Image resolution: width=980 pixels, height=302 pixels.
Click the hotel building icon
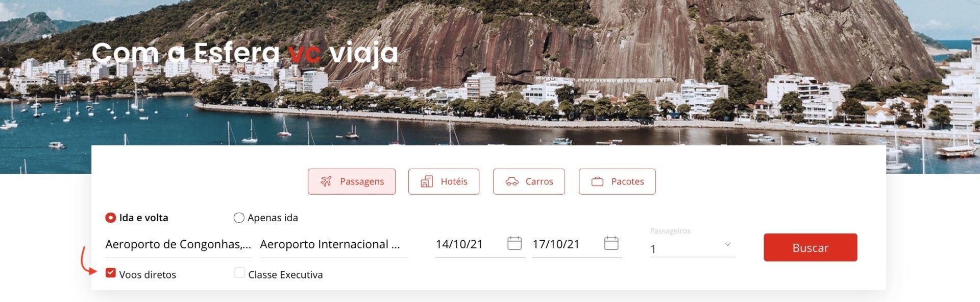click(427, 181)
